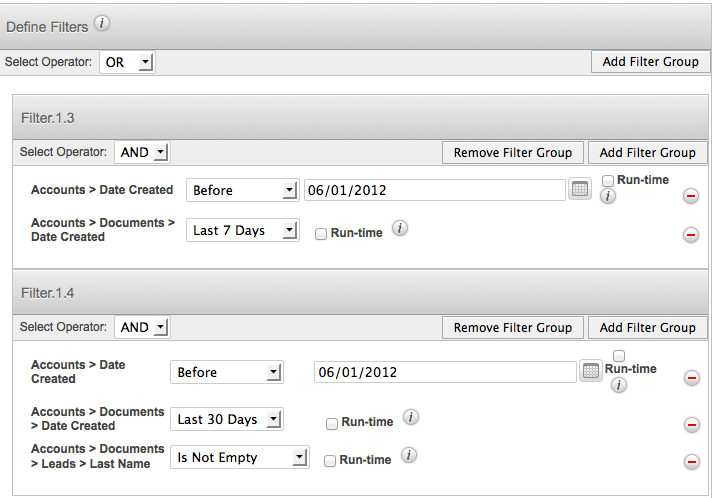715x498 pixels.
Task: Remove the Filter.1.3 Accounts Date Created Before filter
Action: coord(691,196)
